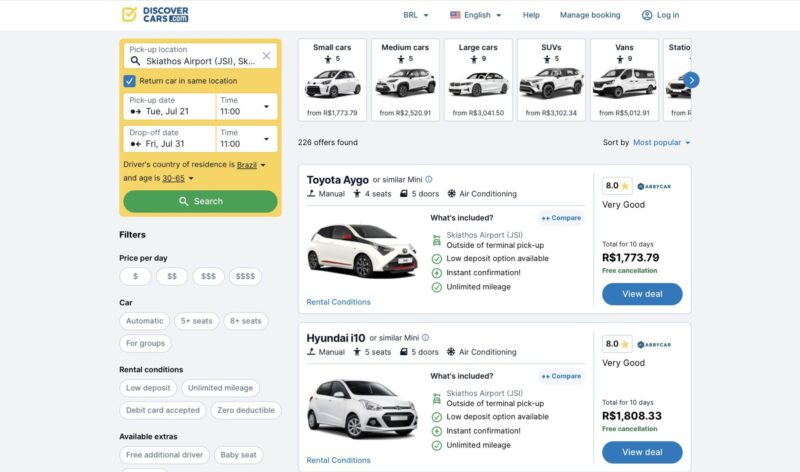Viewport: 800px width, 472px height.
Task: Open the pick-up date Tue, Jul 21 picker
Action: point(169,107)
